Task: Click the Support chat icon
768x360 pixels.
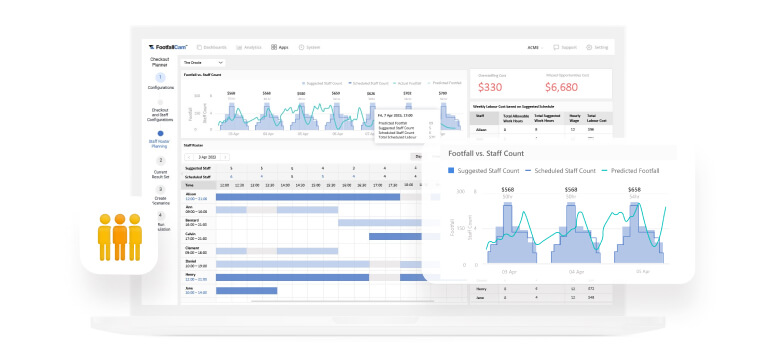Action: [x=556, y=48]
